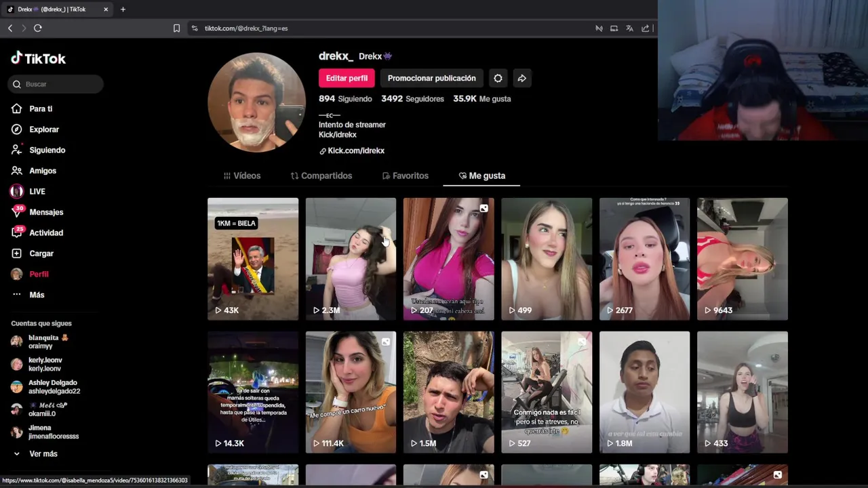
Task: Click Editar perfil button
Action: click(347, 78)
